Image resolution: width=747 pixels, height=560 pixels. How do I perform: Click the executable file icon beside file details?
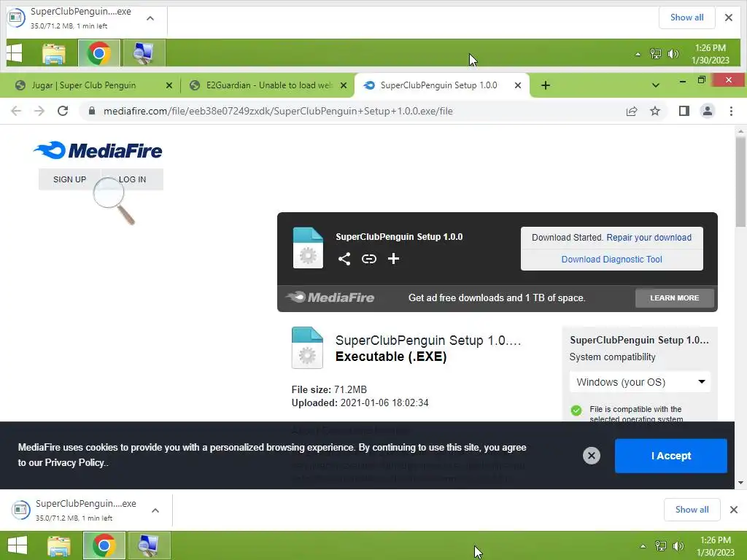pyautogui.click(x=307, y=348)
